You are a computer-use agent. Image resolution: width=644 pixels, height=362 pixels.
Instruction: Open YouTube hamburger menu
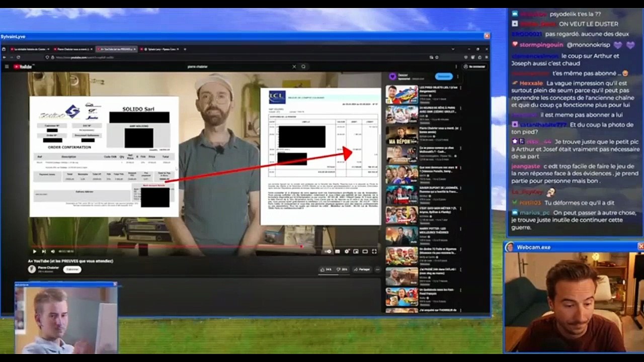pos(7,66)
